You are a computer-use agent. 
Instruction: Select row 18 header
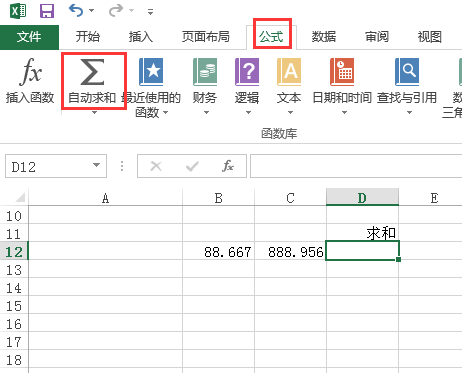click(14, 360)
